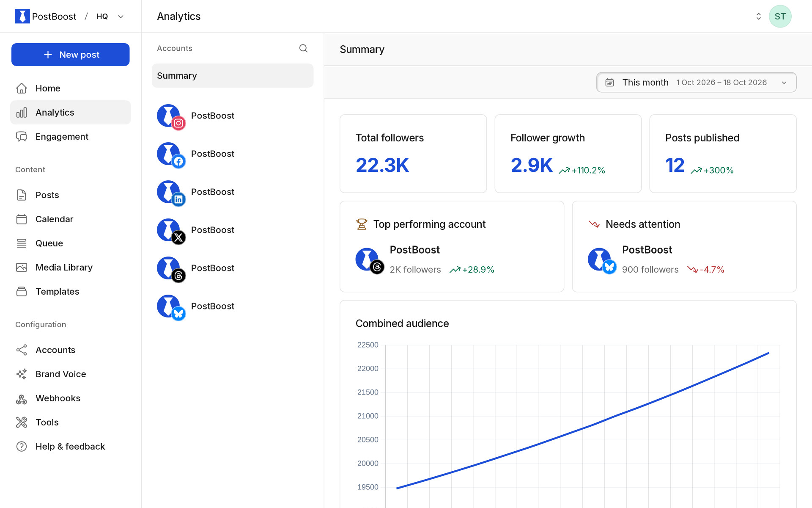812x508 pixels.
Task: Select Analytics in the sidebar
Action: point(70,112)
